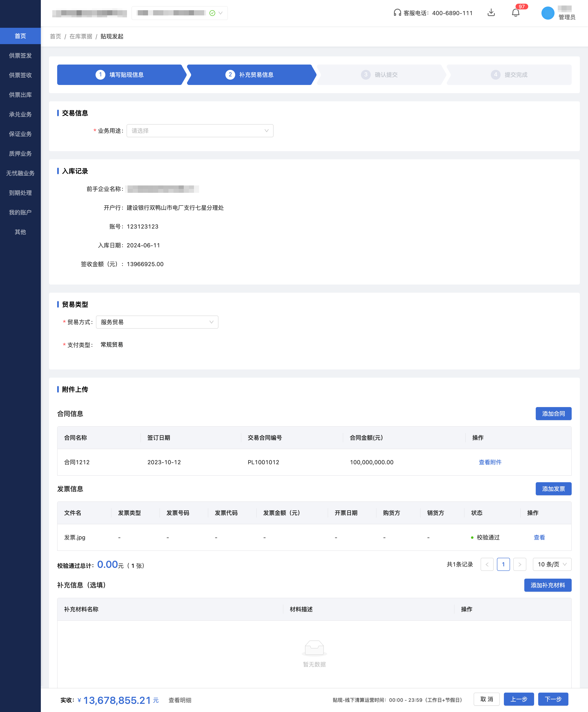
Task: Open 首页 in the sidebar
Action: pyautogui.click(x=20, y=36)
